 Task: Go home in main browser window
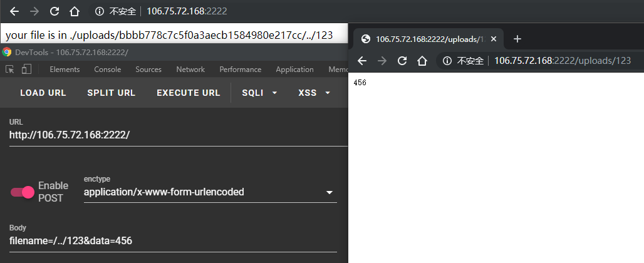[75, 11]
